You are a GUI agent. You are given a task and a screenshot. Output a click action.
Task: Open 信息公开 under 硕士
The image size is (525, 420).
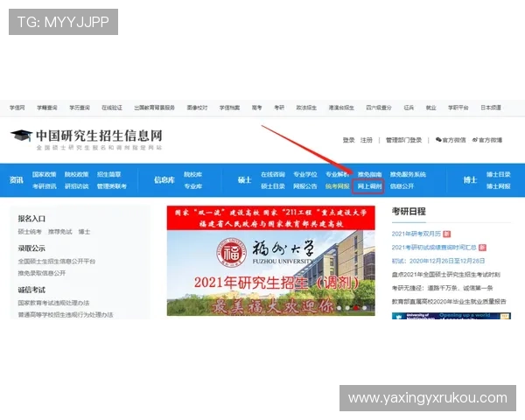tap(402, 186)
